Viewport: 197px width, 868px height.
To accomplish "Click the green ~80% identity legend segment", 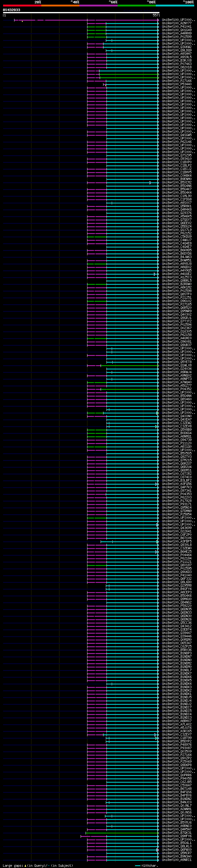I will (137, 6).
